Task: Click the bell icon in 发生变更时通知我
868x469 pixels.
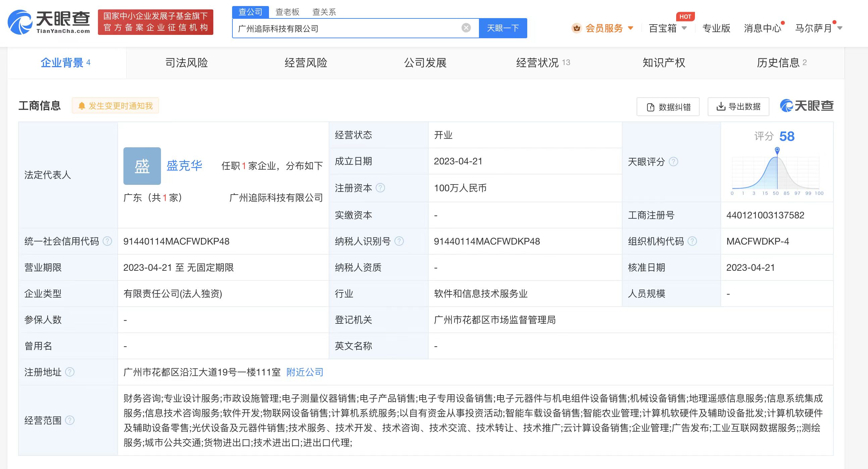Action: [x=82, y=106]
